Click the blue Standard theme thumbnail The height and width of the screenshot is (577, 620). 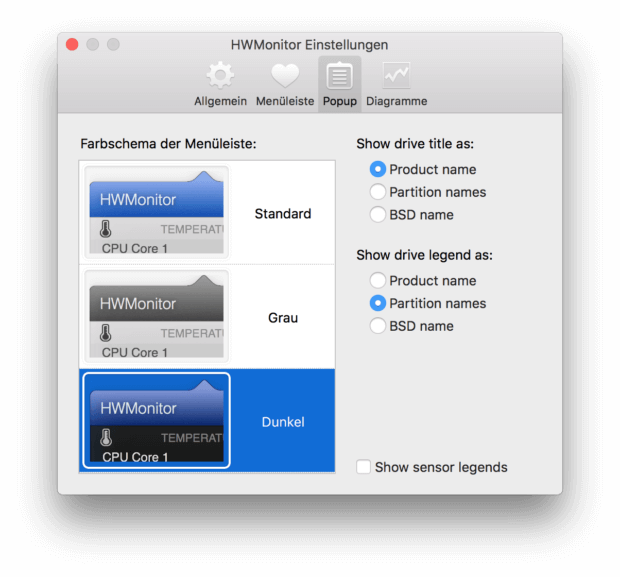157,212
